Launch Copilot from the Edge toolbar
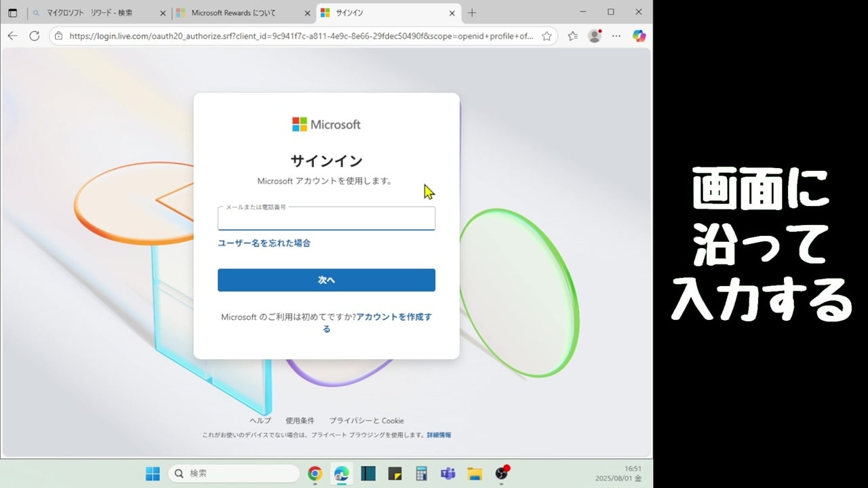This screenshot has height=488, width=868. (x=639, y=36)
